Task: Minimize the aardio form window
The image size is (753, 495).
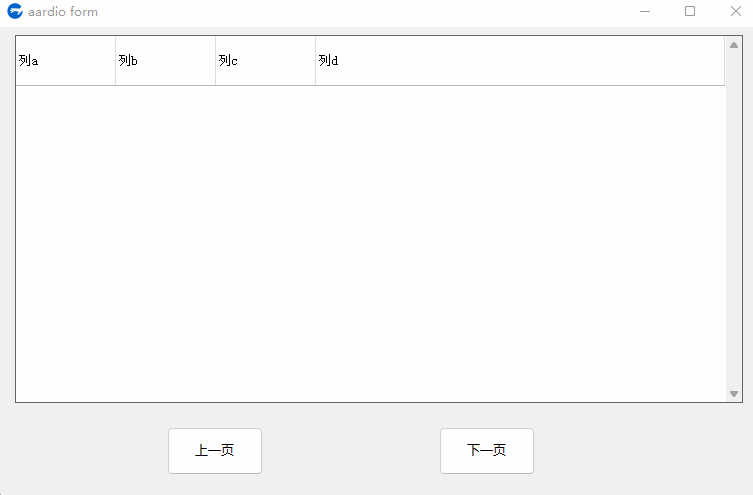Action: 645,11
